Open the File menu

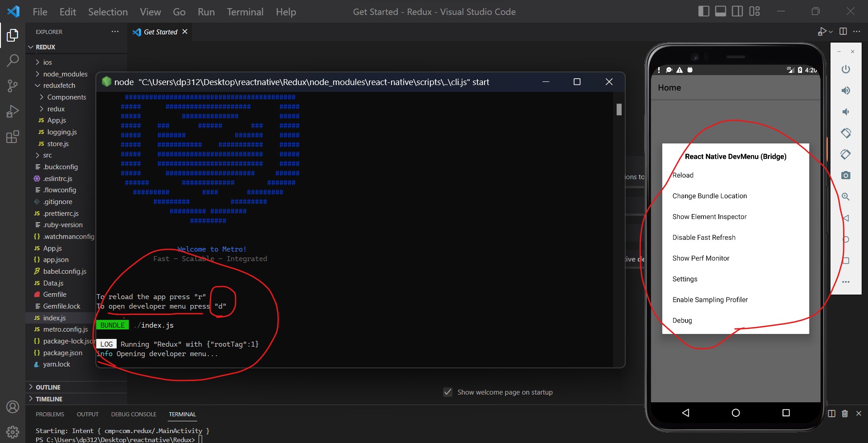[x=40, y=12]
